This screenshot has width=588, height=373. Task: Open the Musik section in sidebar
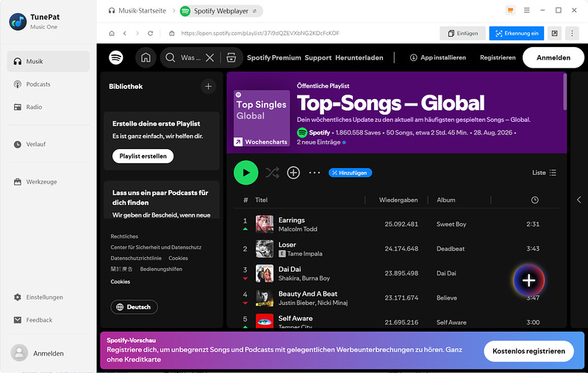[48, 62]
